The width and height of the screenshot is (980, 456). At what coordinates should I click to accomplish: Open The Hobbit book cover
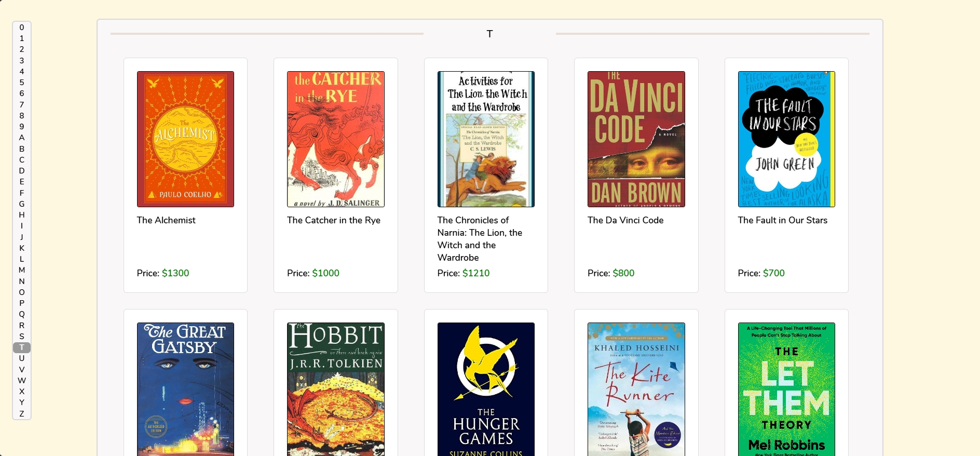(x=335, y=389)
